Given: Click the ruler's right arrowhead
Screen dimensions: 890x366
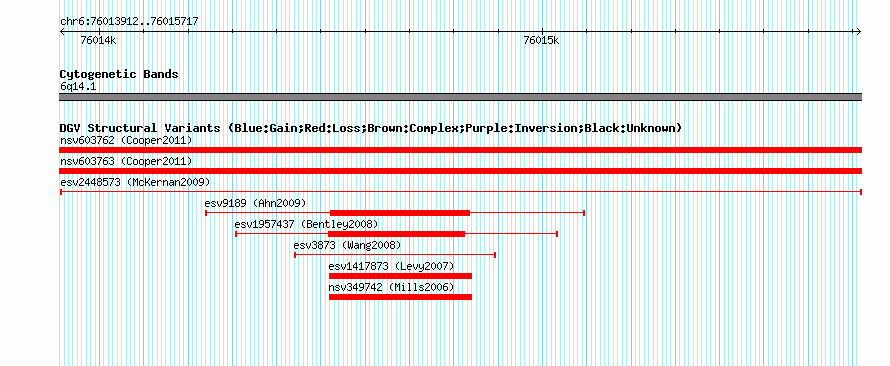Looking at the screenshot, I should pyautogui.click(x=859, y=31).
